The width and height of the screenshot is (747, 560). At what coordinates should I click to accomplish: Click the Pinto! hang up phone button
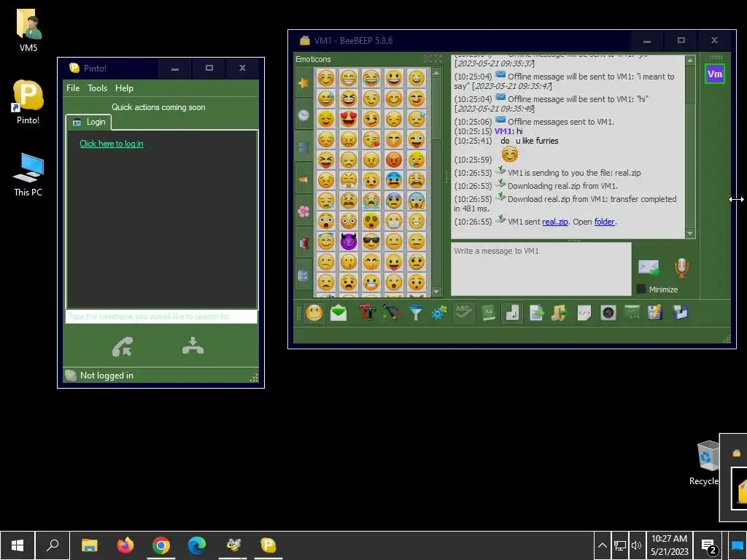193,346
